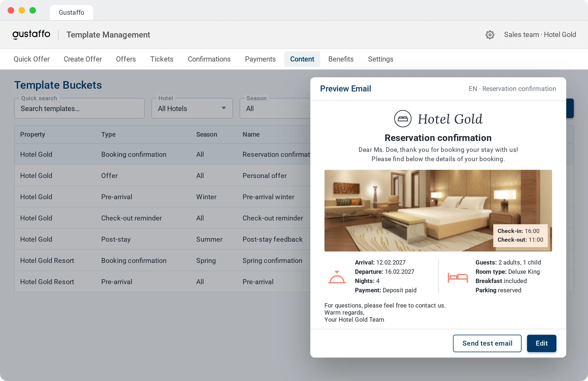Go to the Settings tab
Image resolution: width=588 pixels, height=381 pixels.
point(380,59)
